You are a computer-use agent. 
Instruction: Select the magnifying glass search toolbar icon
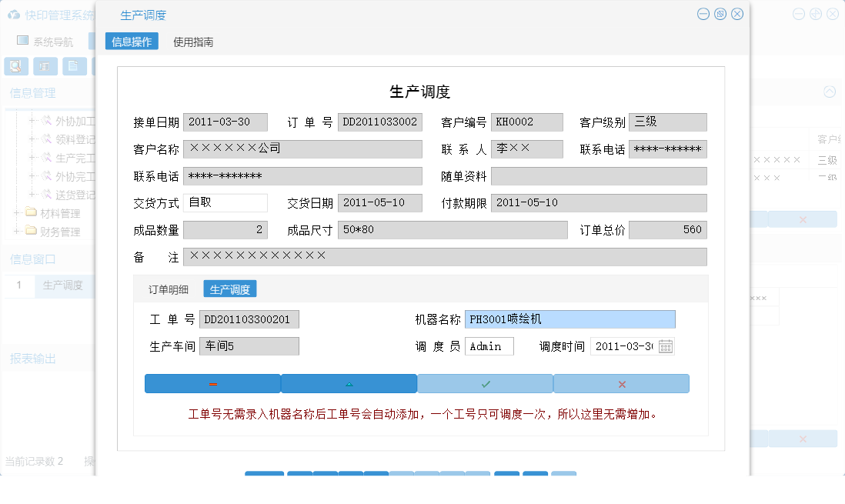15,66
